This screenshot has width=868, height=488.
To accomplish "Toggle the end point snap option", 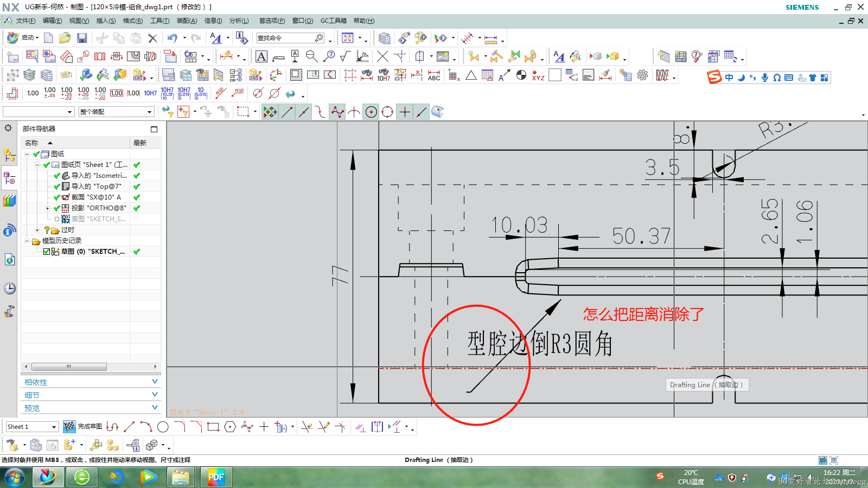I will (x=287, y=112).
